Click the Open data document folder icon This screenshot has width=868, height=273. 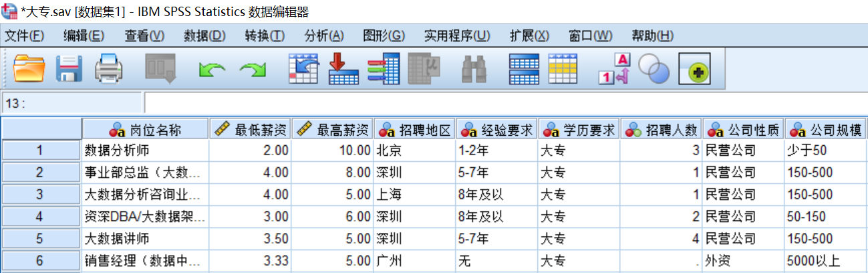tap(29, 69)
